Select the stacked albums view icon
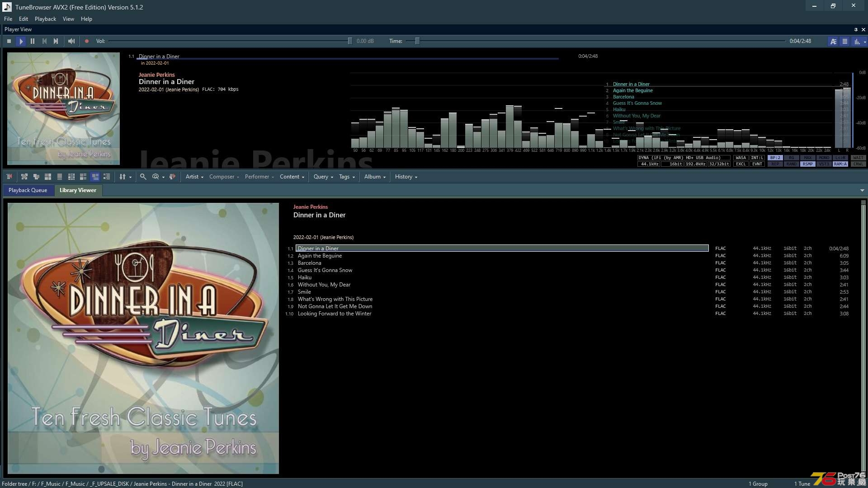This screenshot has height=488, width=868. point(36,177)
